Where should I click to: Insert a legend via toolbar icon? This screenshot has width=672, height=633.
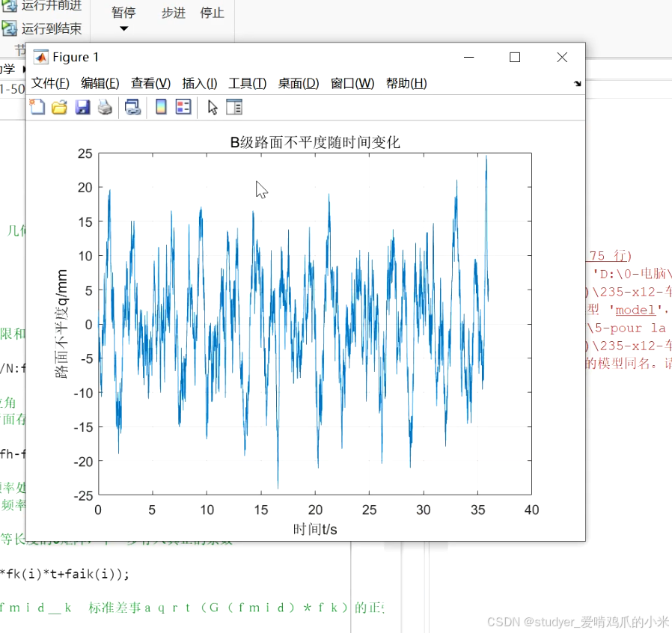(183, 107)
